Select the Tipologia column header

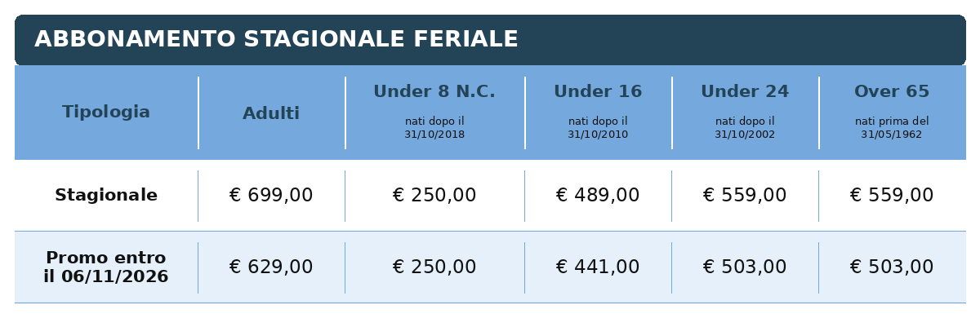point(106,113)
